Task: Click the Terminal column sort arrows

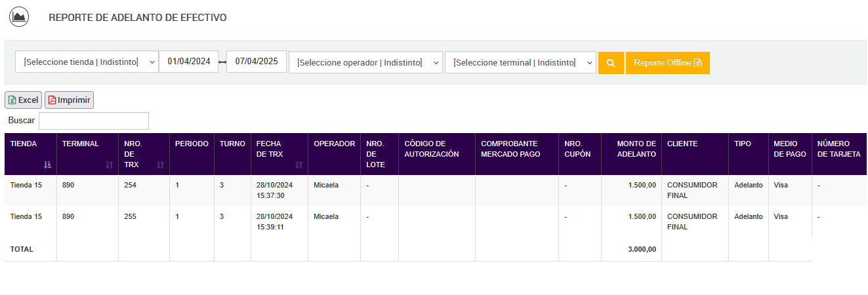Action: pos(110,165)
